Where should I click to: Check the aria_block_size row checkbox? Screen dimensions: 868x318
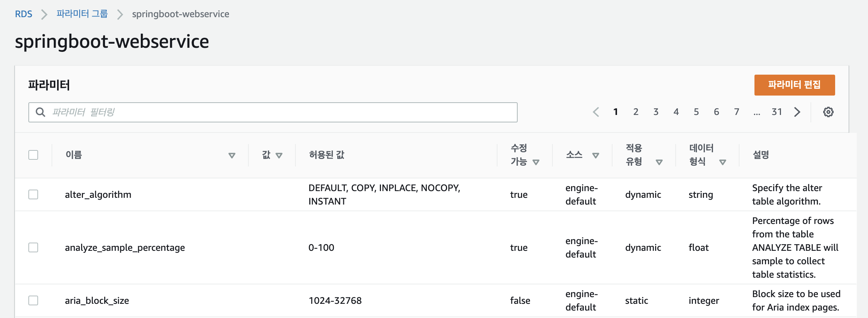(x=33, y=300)
